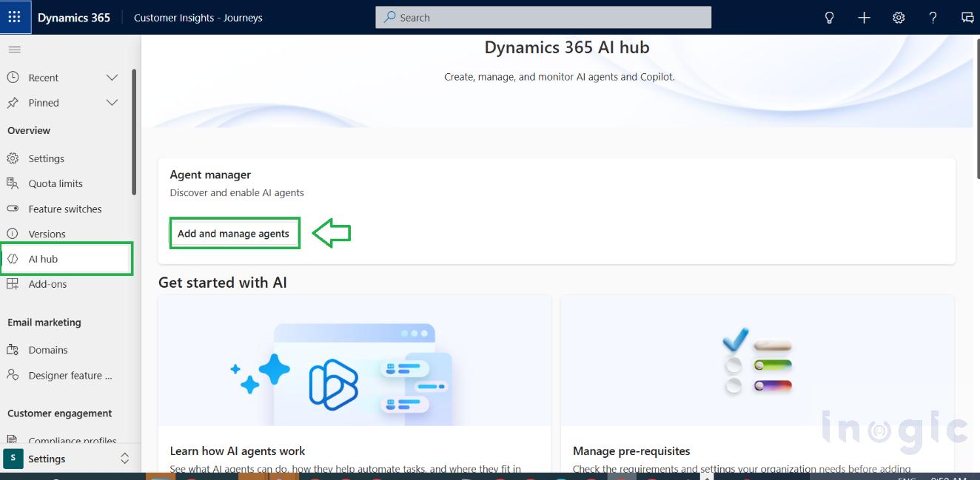The image size is (980, 480).
Task: Open the chat panel icon in header
Action: click(x=967, y=18)
